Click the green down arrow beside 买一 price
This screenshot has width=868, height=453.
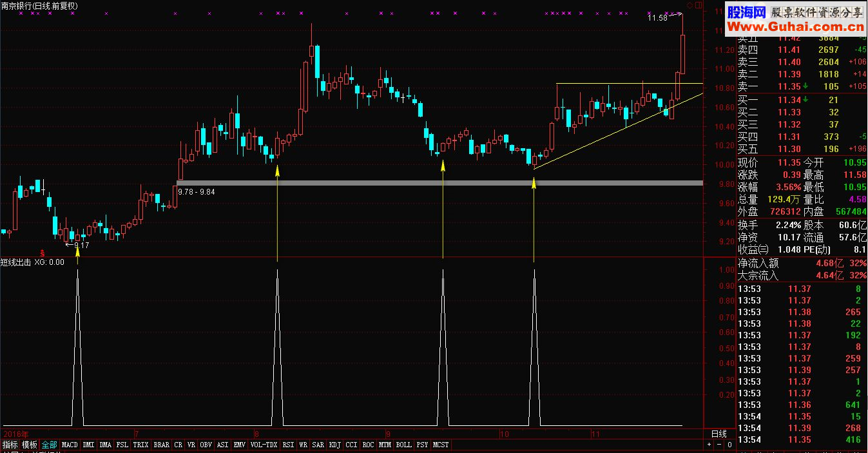(x=806, y=99)
